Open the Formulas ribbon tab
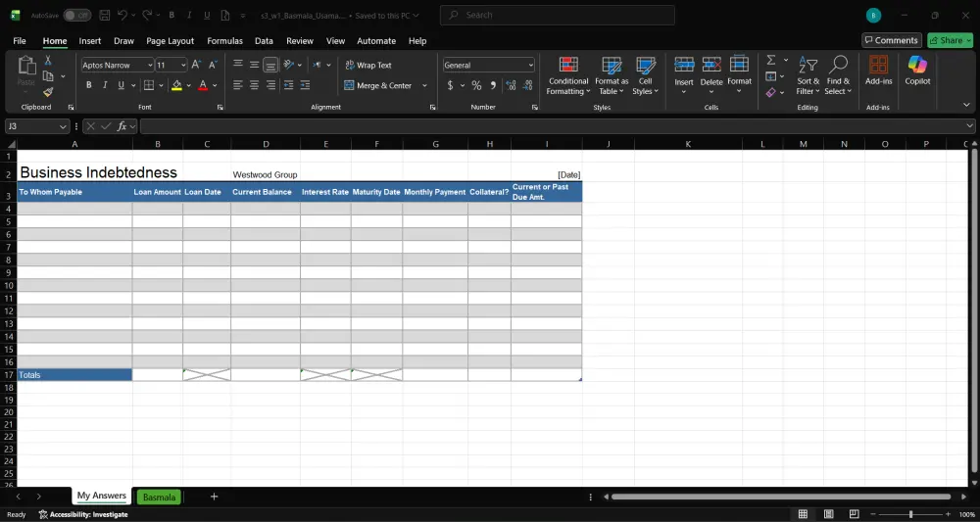The image size is (980, 522). [x=224, y=41]
